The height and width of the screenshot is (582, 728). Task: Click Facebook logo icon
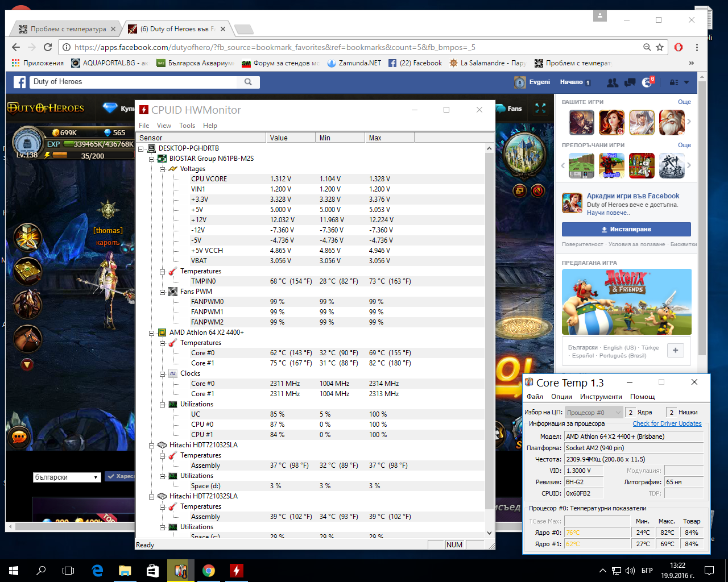pyautogui.click(x=20, y=82)
